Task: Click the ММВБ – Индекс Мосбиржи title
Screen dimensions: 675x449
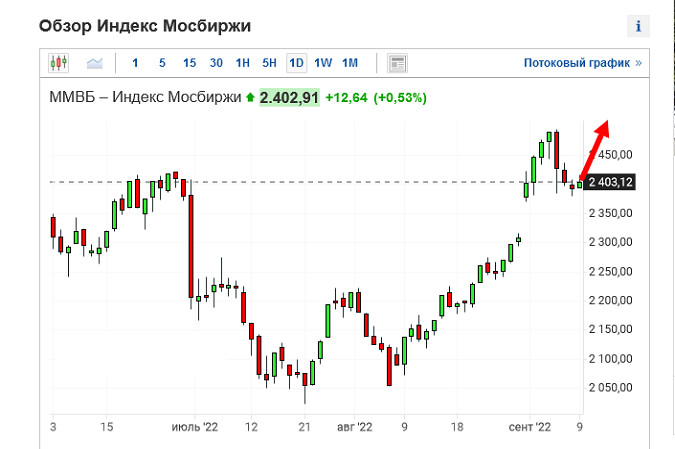Action: pyautogui.click(x=145, y=98)
